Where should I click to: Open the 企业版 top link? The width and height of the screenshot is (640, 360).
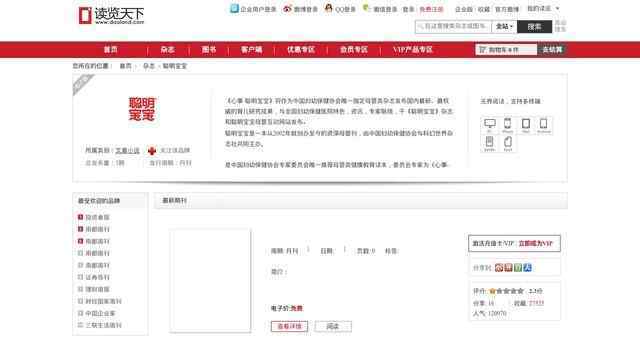point(464,9)
